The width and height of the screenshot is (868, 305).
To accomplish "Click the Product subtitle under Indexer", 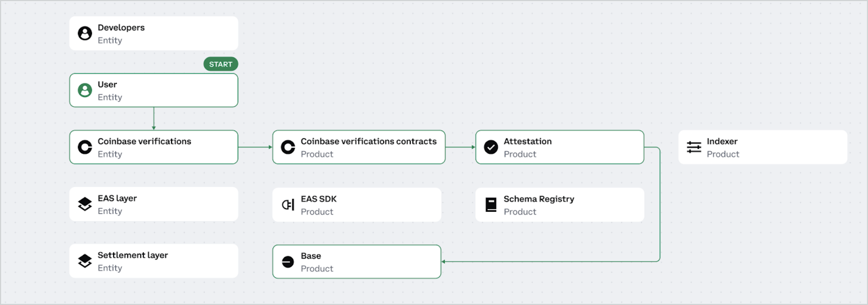I will click(723, 154).
